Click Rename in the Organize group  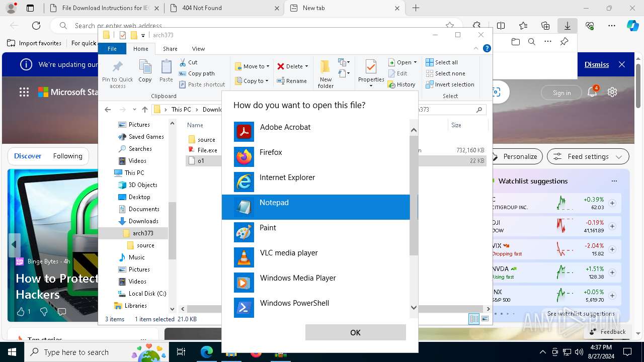pos(292,80)
